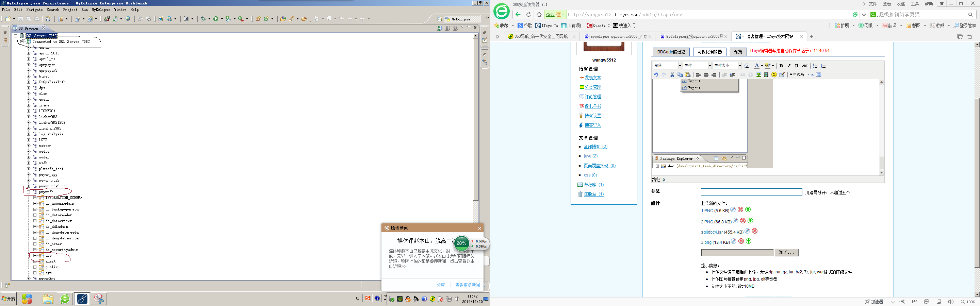The image size is (980, 306).
Task: Open the Navigate menu in MyEclipse
Action: click(x=35, y=10)
